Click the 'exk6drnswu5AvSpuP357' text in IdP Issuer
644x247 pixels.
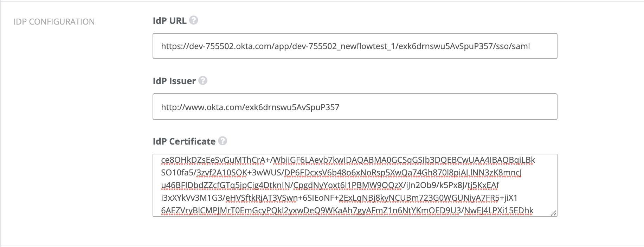click(x=291, y=107)
